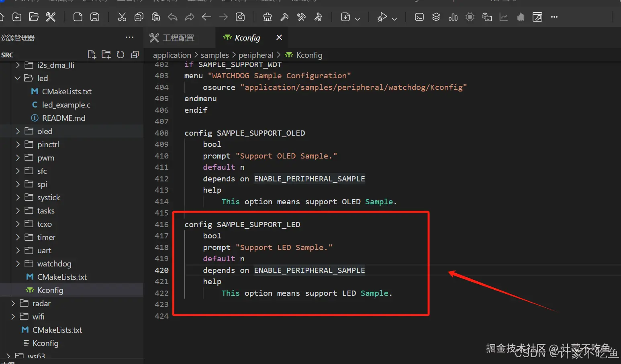Image resolution: width=621 pixels, height=364 pixels.
Task: Expand the i2s_dma_lli folder
Action: coord(18,65)
